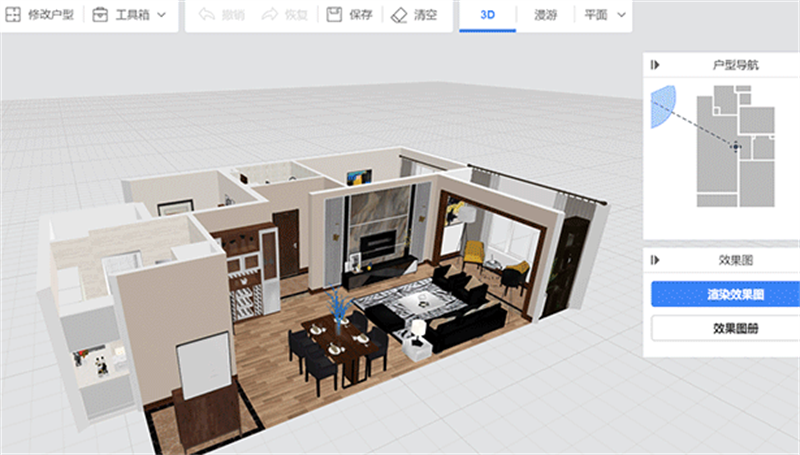800x455 pixels.
Task: Open the 平面 view dropdown chevron
Action: pyautogui.click(x=621, y=15)
